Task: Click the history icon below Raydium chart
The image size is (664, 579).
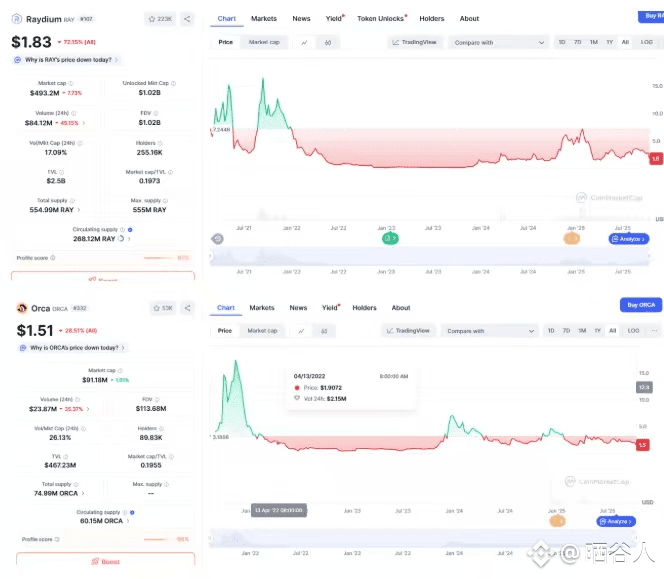Action: [x=217, y=239]
